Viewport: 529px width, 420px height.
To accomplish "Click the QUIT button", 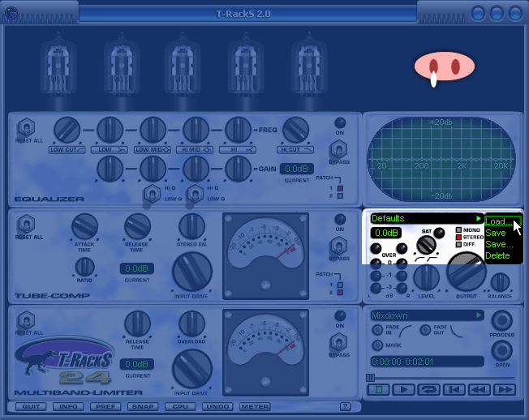I will tap(31, 406).
